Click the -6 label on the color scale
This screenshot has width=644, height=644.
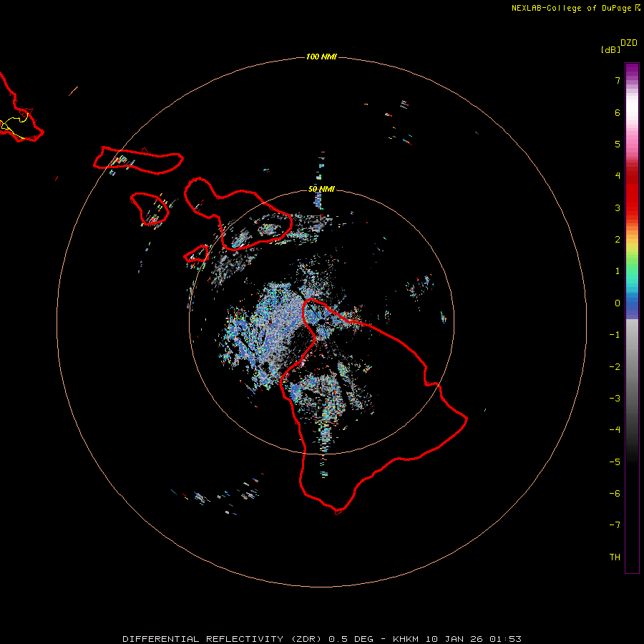pyautogui.click(x=615, y=494)
